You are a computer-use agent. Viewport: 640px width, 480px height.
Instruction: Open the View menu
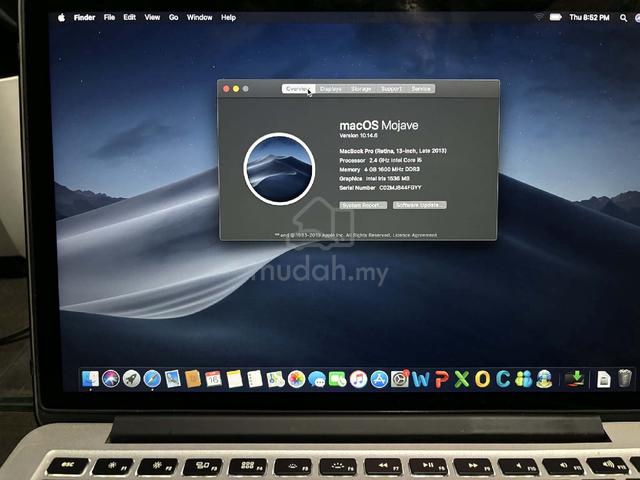[x=152, y=17]
